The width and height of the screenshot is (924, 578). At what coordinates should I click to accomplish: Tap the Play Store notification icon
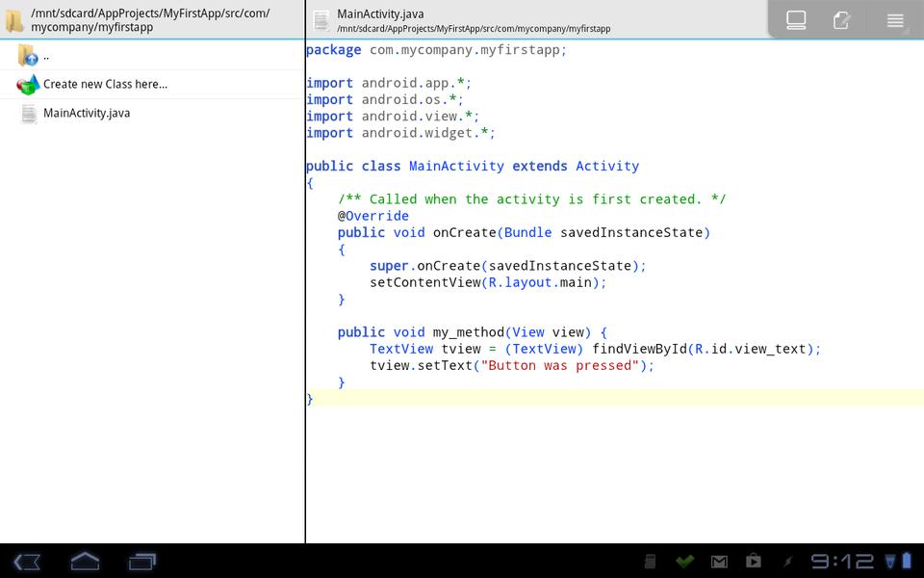[754, 561]
